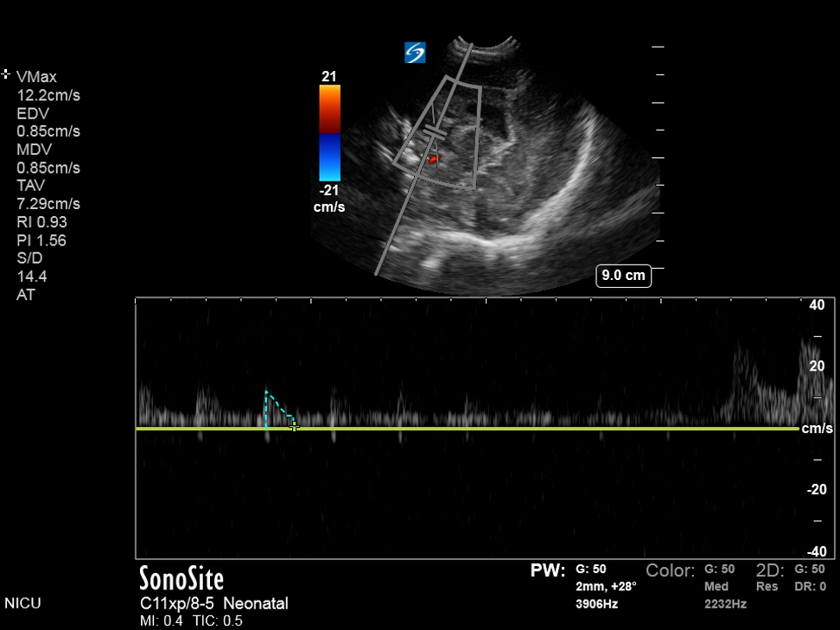The height and width of the screenshot is (630, 840).
Task: Select the RI 0.93 result
Action: (x=41, y=222)
